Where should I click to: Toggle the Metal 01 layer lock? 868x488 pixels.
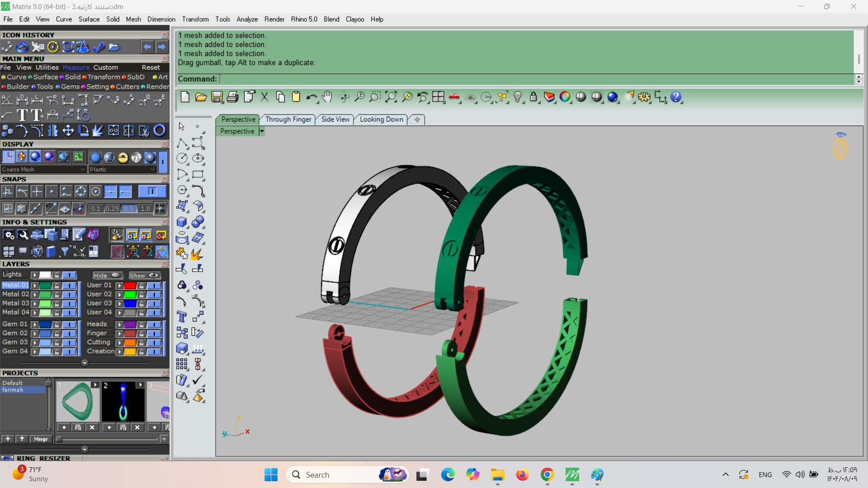point(57,286)
